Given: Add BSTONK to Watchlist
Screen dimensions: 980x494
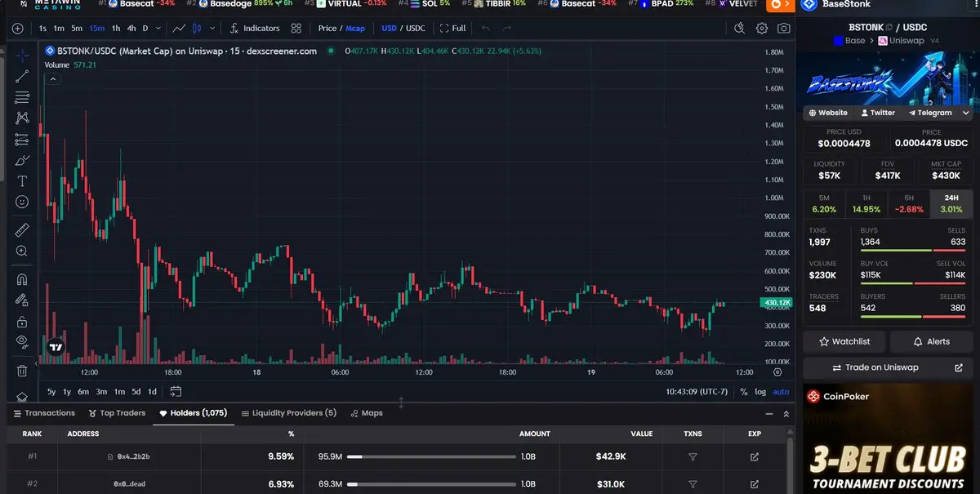Looking at the screenshot, I should (845, 341).
